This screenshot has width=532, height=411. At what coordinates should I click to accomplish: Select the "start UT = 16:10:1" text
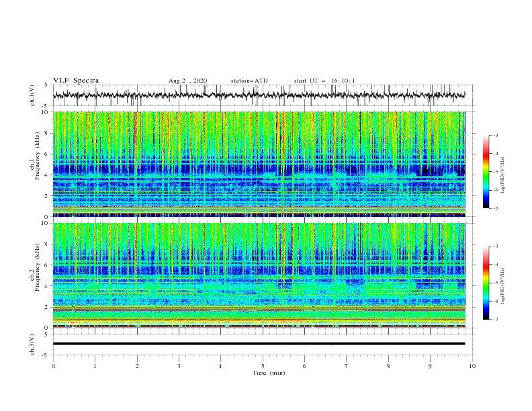coord(324,81)
